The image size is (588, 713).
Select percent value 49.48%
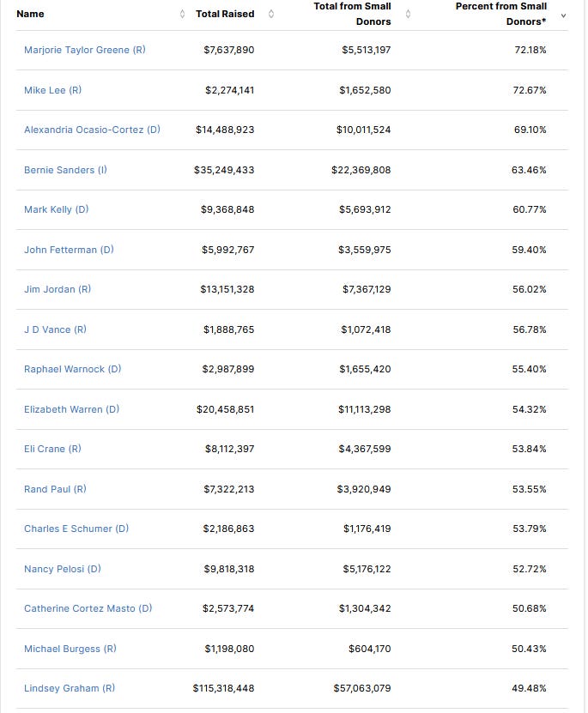[530, 688]
